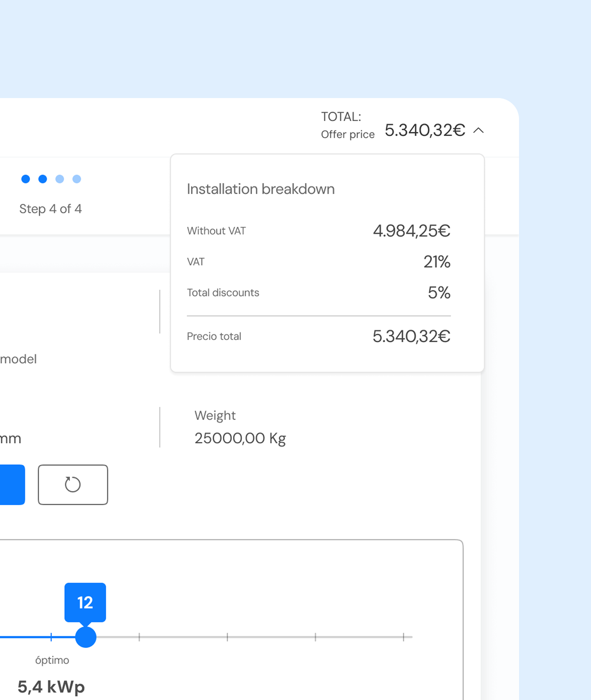Click the 5,4 kWp power label
591x700 pixels.
click(x=51, y=687)
